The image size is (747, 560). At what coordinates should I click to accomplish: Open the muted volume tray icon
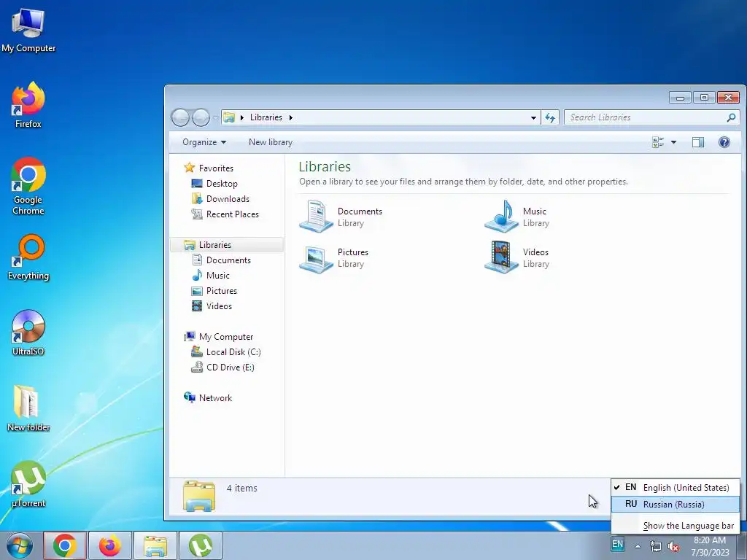pyautogui.click(x=673, y=546)
